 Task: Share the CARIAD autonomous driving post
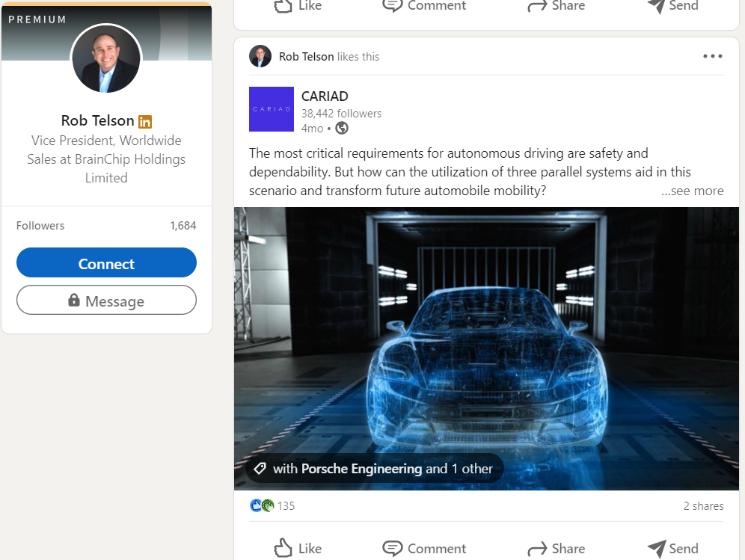pyautogui.click(x=556, y=548)
